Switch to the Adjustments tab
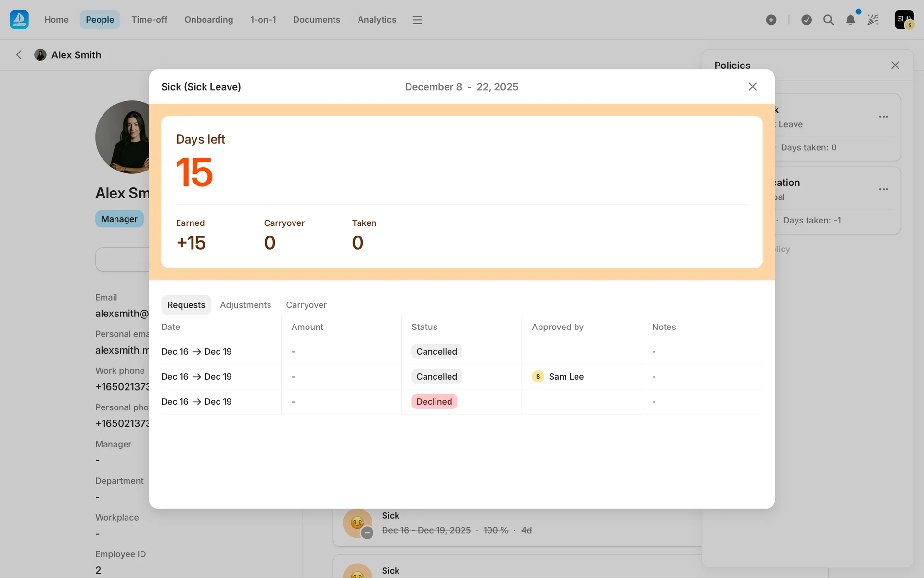The image size is (924, 578). (245, 305)
